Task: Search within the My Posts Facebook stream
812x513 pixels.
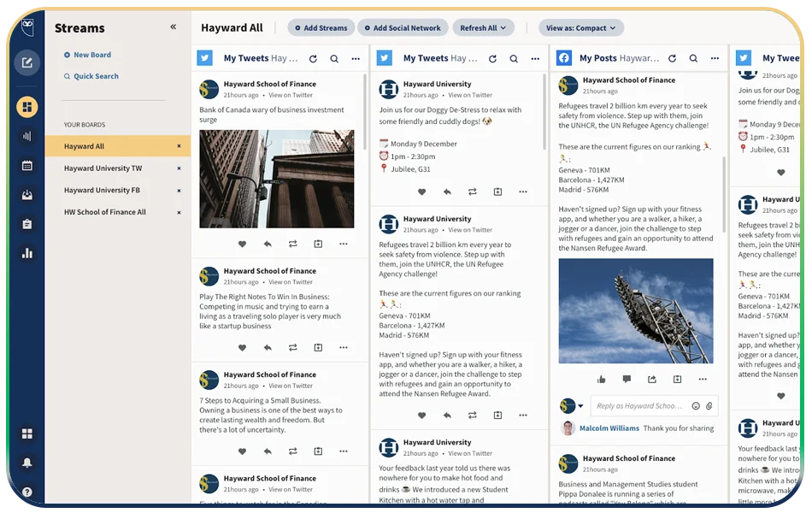Action: [693, 58]
